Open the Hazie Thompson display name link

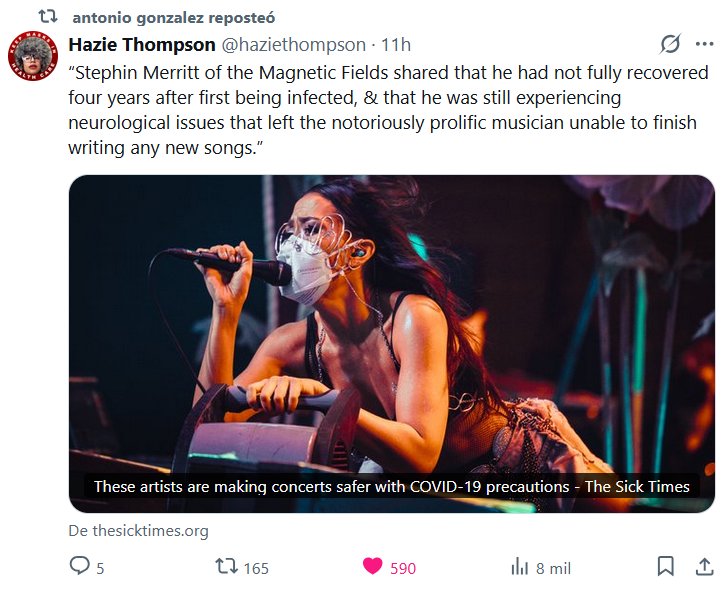coord(142,45)
